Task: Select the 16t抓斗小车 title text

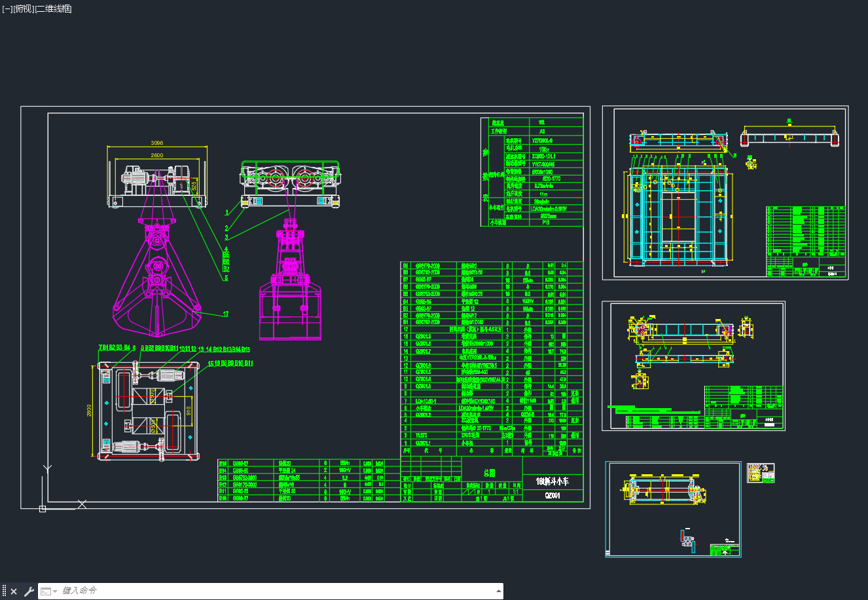Action: tap(553, 481)
